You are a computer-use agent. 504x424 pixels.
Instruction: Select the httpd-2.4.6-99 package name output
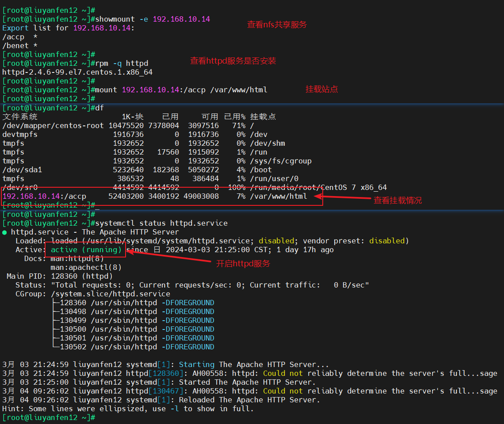(77, 72)
